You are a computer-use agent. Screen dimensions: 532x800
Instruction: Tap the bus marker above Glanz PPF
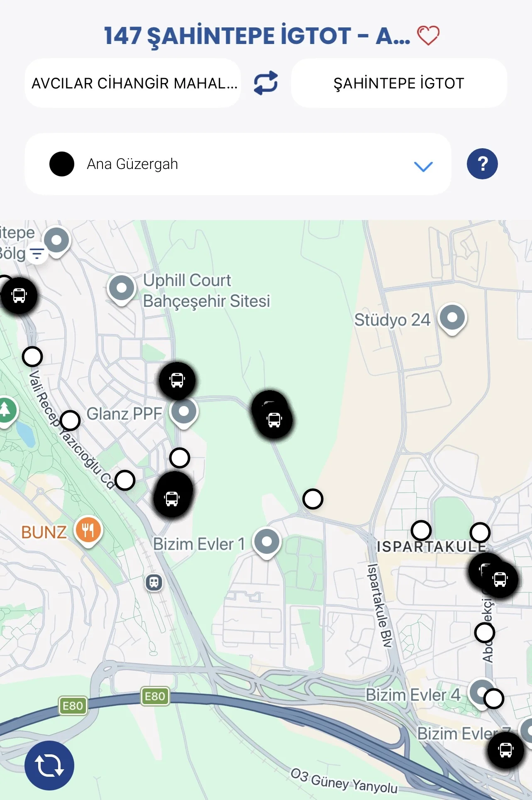click(178, 380)
